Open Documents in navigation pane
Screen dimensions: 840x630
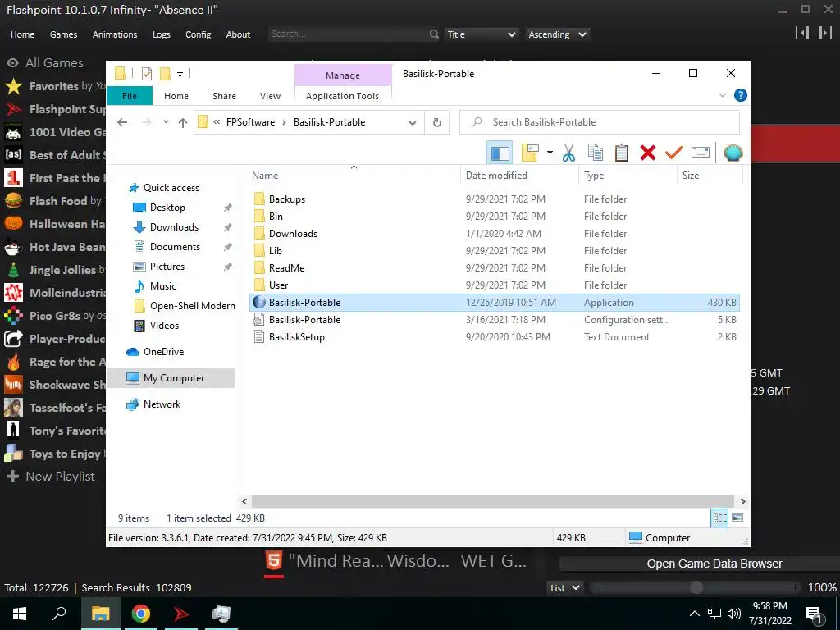(x=175, y=247)
